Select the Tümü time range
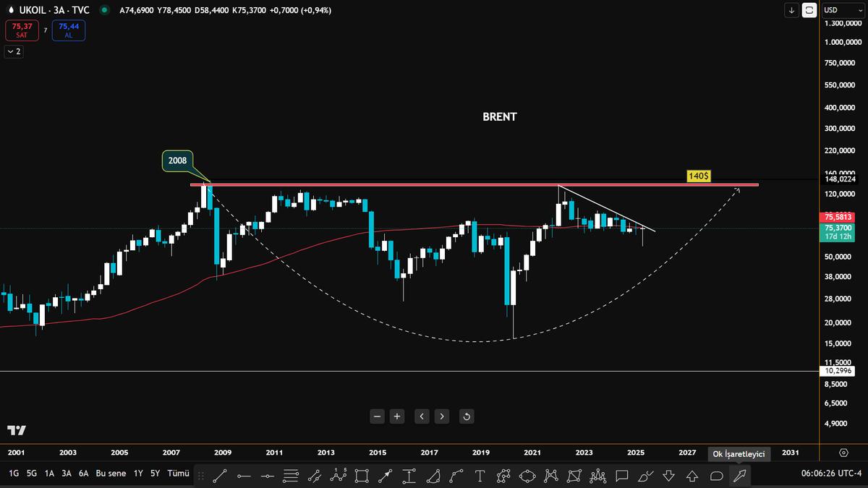Screen dimensions: 868x488 (178, 474)
